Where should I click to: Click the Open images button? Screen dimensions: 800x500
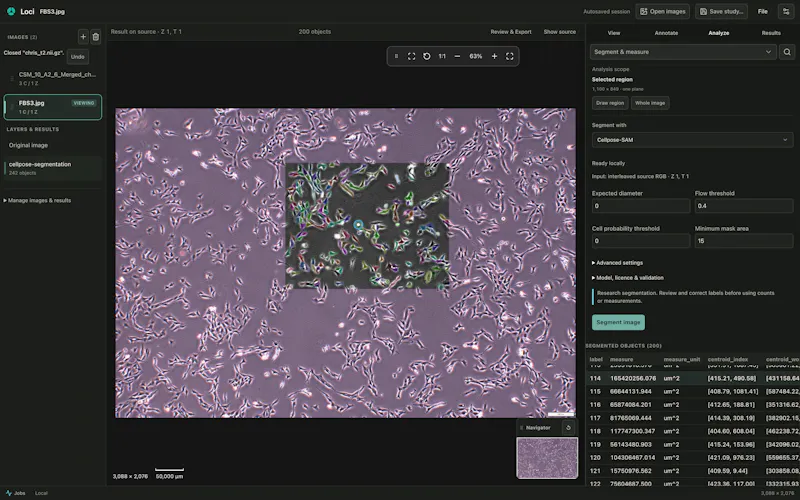click(x=662, y=11)
